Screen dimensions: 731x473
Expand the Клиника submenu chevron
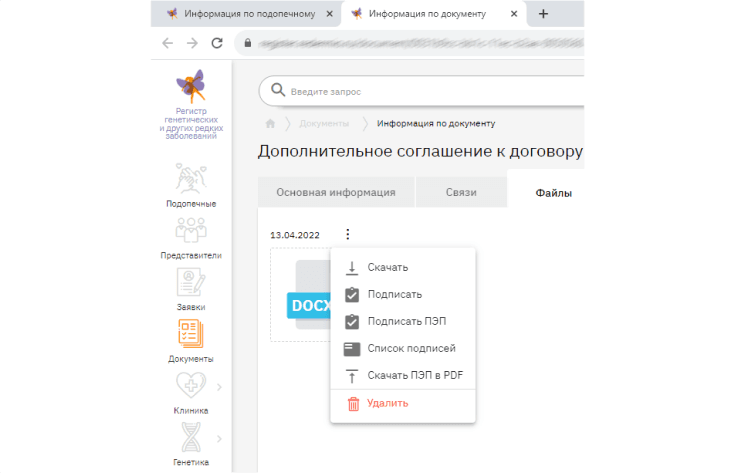(219, 387)
